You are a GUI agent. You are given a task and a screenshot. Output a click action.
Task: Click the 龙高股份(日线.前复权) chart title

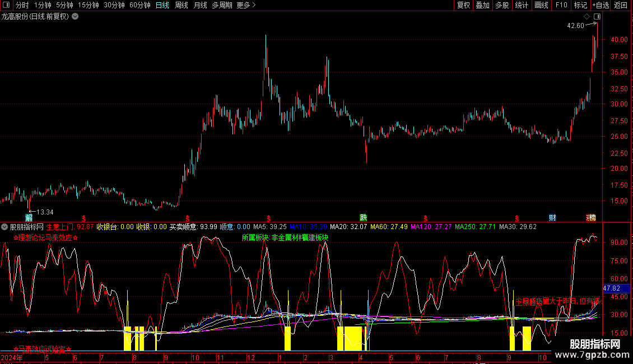click(x=35, y=17)
